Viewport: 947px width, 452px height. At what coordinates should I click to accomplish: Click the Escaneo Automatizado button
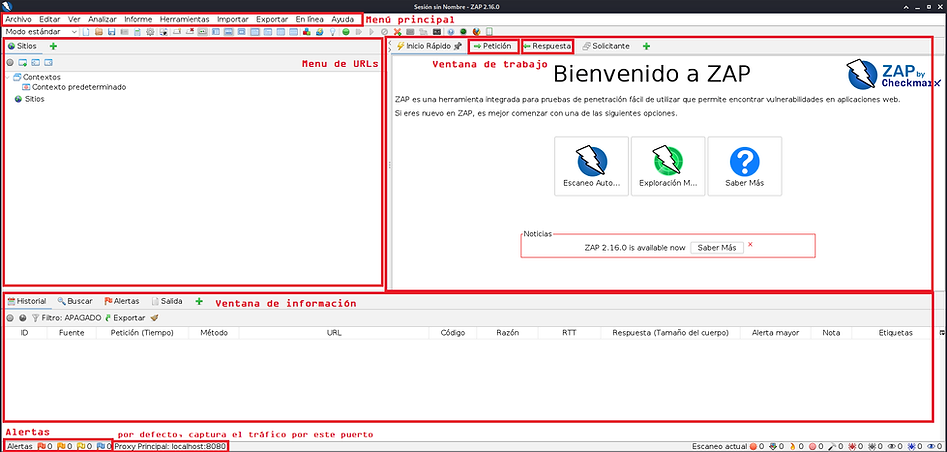pos(591,166)
